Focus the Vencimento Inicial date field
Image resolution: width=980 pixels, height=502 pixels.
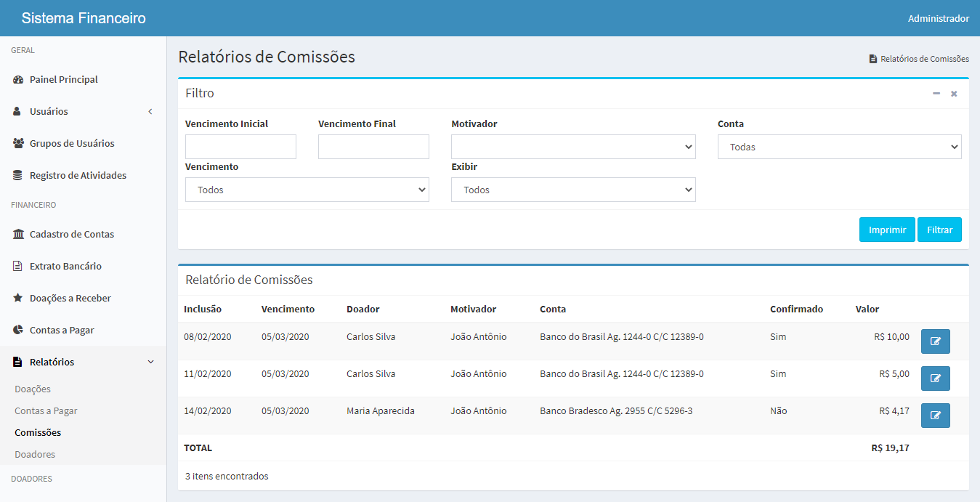[x=240, y=147]
